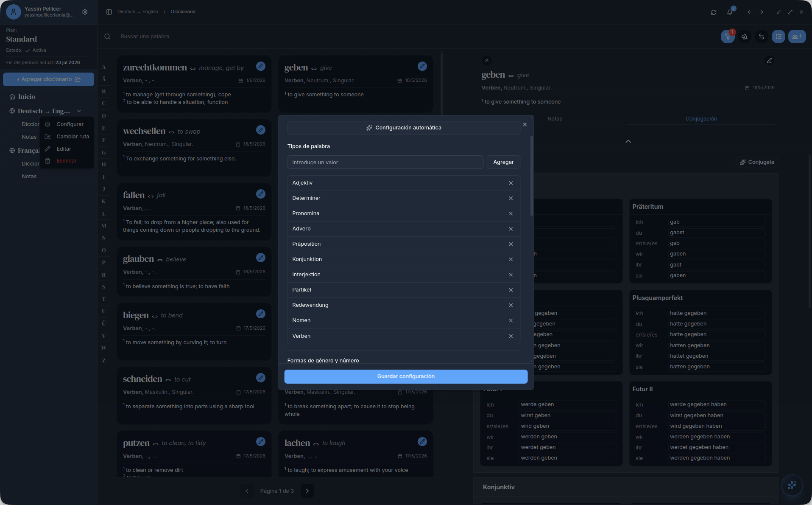Click Configuración automática button
The image size is (812, 505).
pyautogui.click(x=404, y=128)
